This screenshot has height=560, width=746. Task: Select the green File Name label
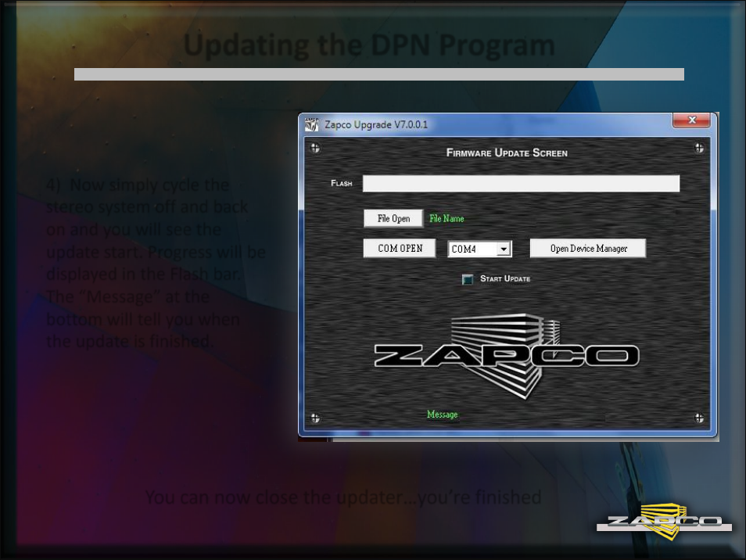click(x=447, y=218)
